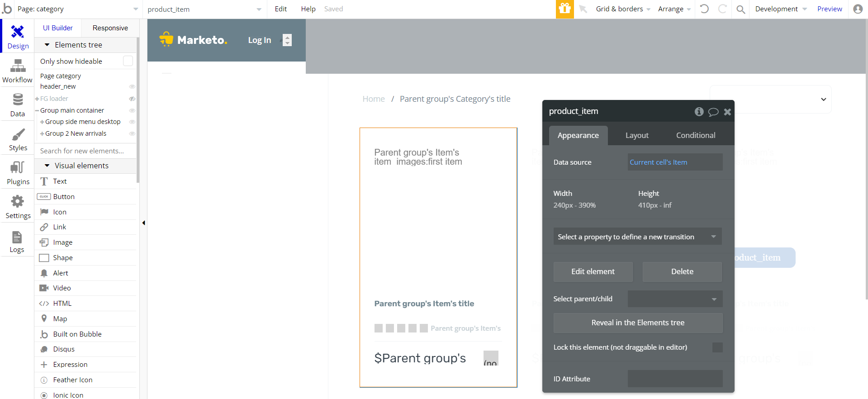Viewport: 868px width, 399px height.
Task: Open comment bubble in product_item panel
Action: (x=713, y=112)
